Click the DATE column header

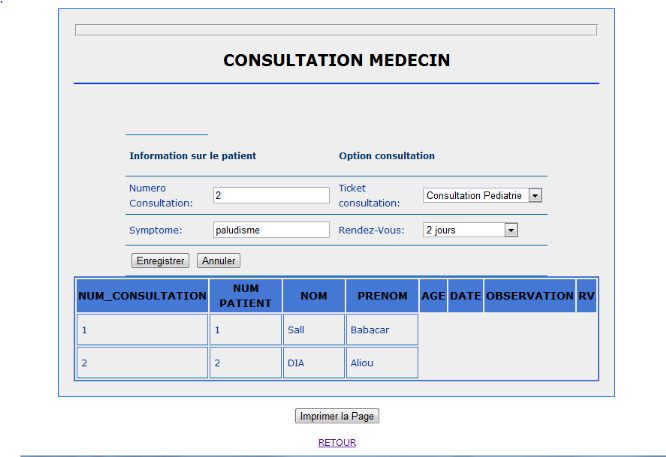coord(465,296)
